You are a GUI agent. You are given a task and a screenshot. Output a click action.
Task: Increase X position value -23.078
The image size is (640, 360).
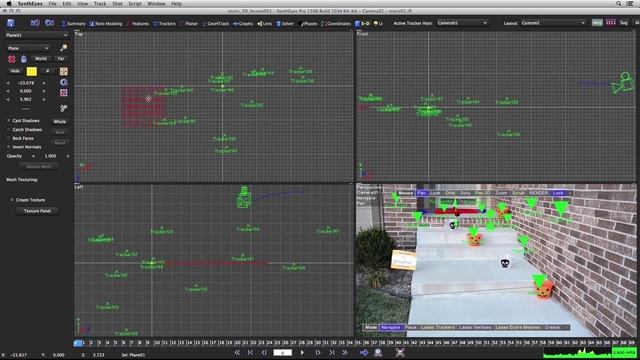coord(44,83)
